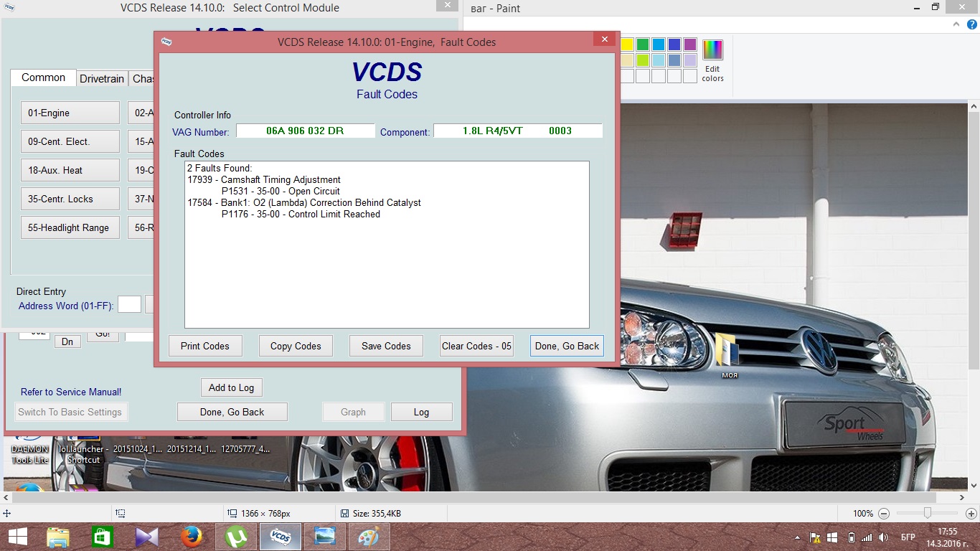Switch to the Common tab
The width and height of the screenshot is (980, 551).
(43, 77)
